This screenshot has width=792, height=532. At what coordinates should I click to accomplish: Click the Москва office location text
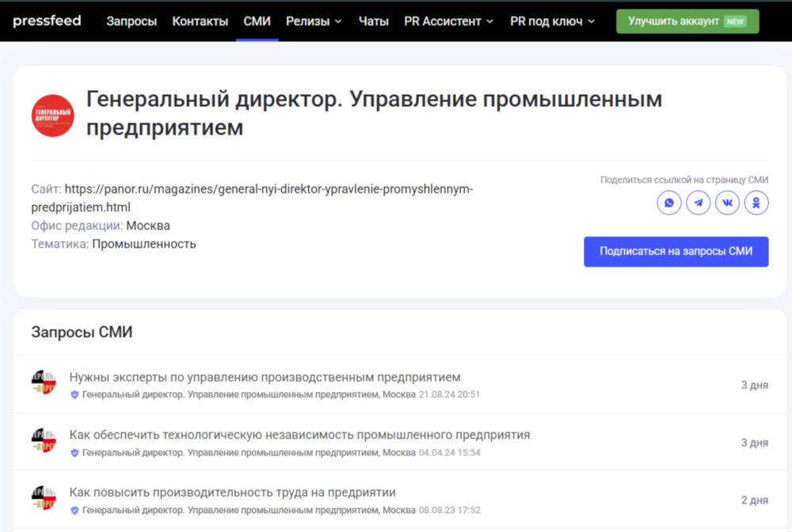[x=148, y=226]
